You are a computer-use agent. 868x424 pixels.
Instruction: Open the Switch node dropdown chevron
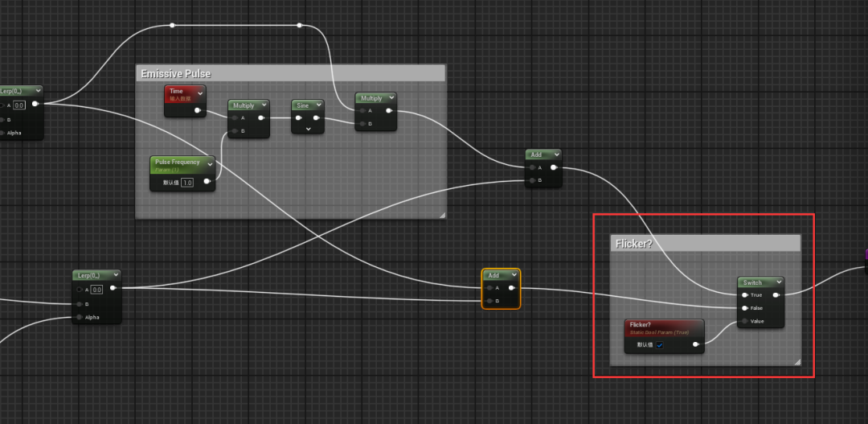point(778,282)
